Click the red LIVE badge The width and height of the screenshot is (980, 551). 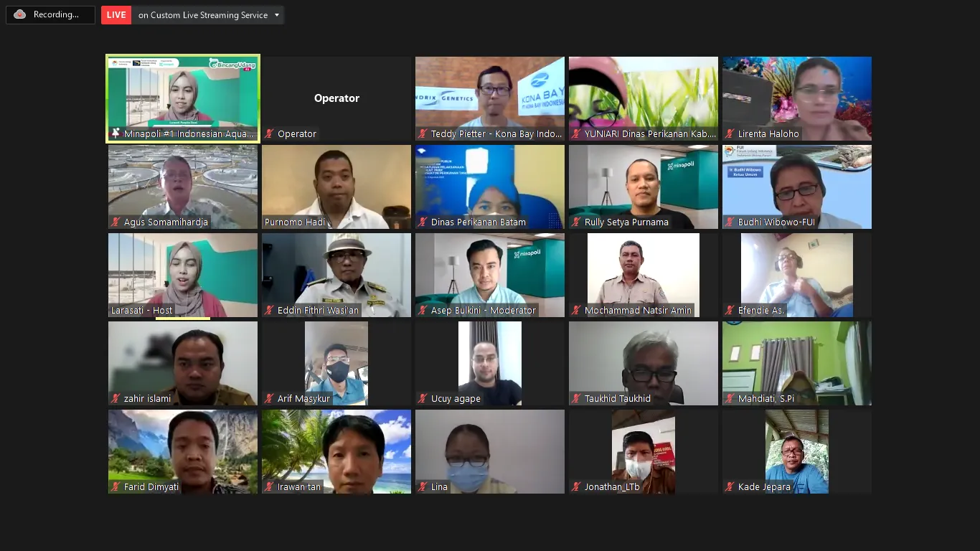pos(116,14)
